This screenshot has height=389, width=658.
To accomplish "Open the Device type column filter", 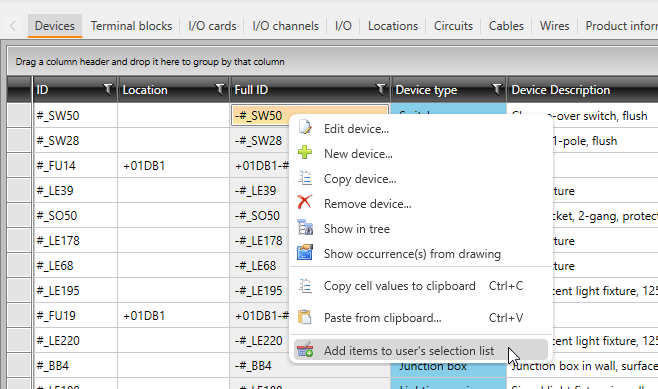I will coord(496,89).
